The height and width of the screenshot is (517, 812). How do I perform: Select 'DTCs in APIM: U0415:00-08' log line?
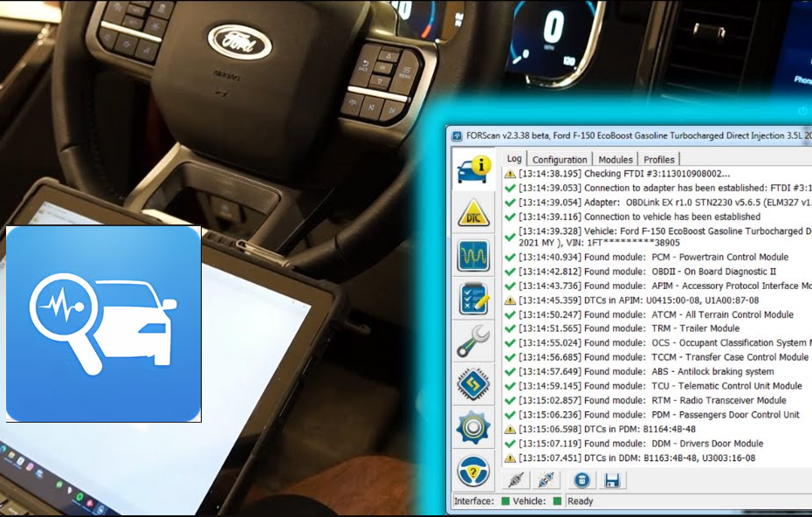[x=639, y=300]
